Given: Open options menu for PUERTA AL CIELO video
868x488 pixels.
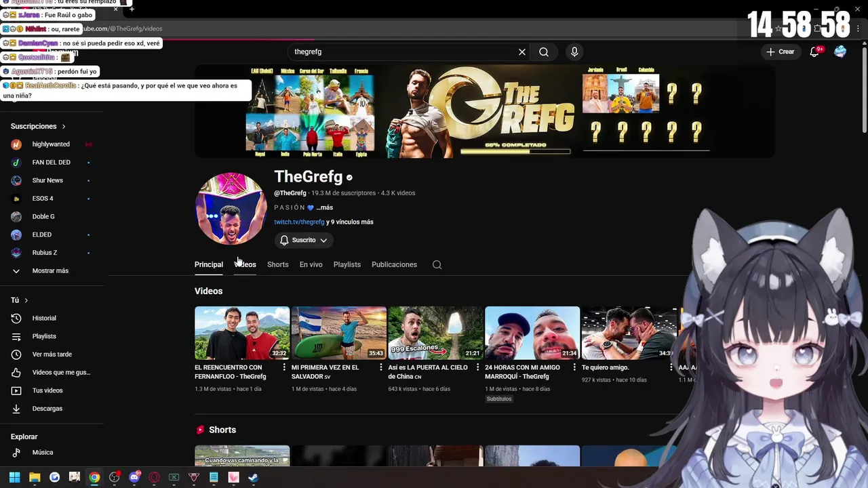Looking at the screenshot, I should (x=477, y=367).
